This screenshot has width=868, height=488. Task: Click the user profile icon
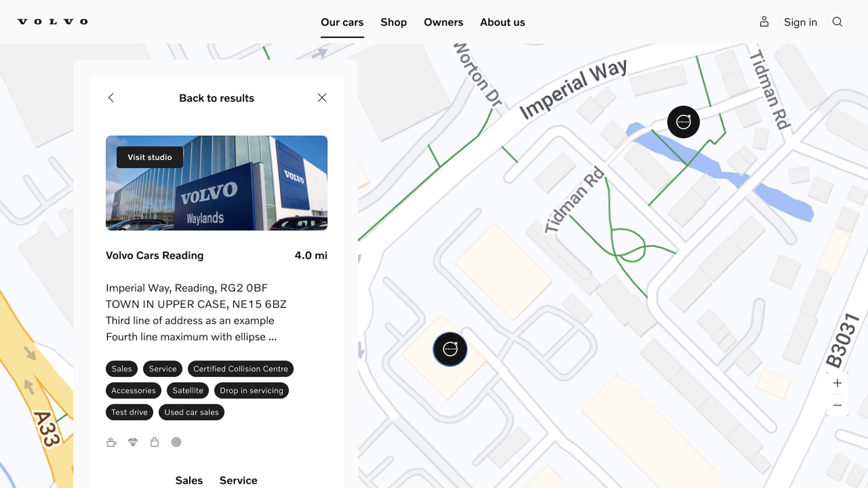[764, 22]
